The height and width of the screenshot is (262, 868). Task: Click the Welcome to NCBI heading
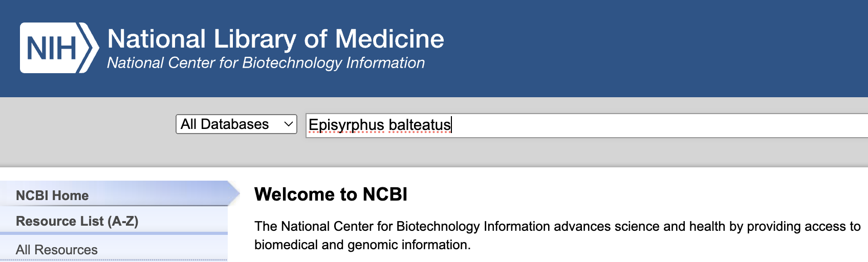click(x=331, y=194)
